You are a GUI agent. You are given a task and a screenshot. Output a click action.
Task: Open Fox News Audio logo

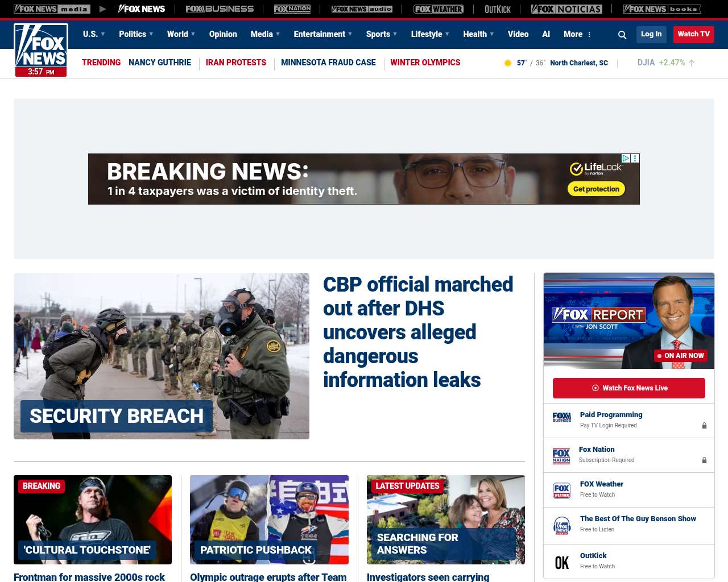(x=362, y=9)
